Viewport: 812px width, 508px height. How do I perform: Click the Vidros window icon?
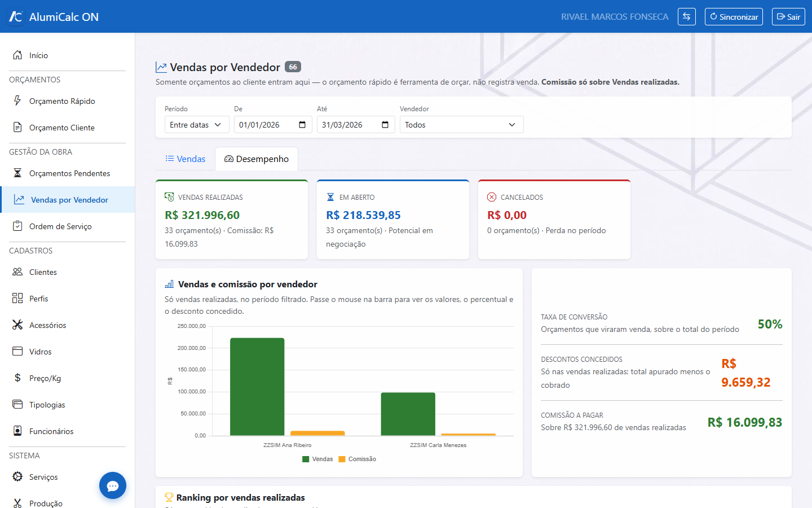[x=17, y=351]
